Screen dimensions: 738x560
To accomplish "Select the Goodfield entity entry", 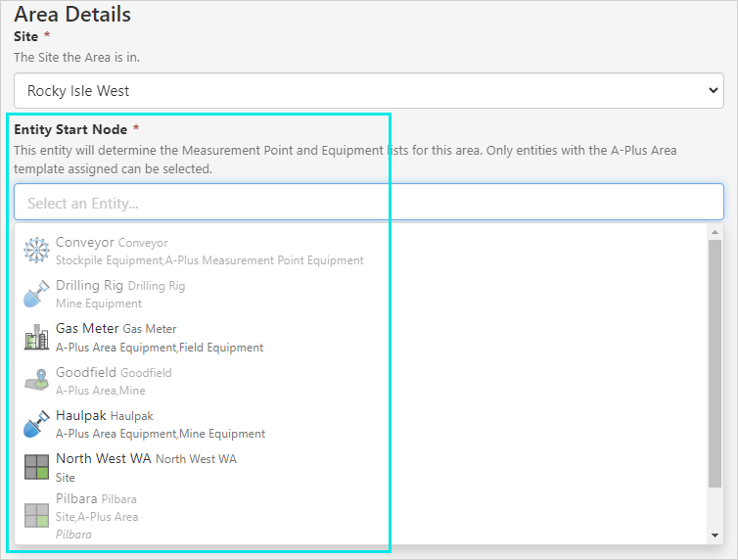I will click(87, 372).
